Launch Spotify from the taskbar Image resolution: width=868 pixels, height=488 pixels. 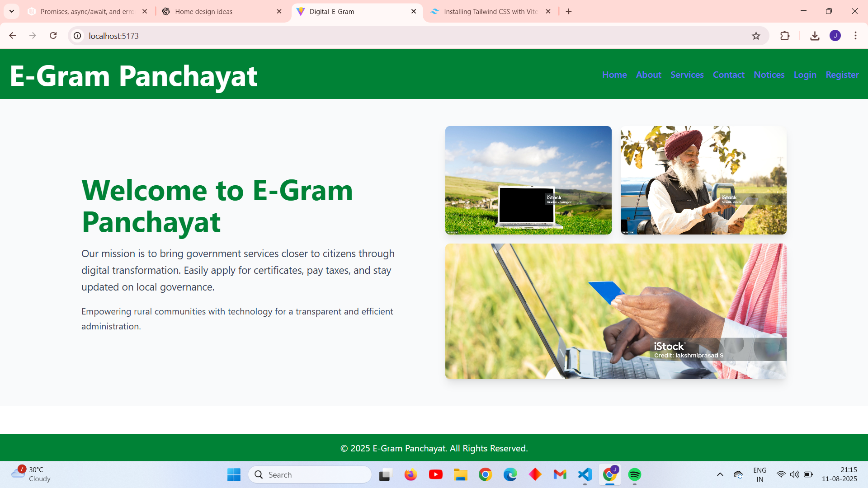tap(635, 474)
